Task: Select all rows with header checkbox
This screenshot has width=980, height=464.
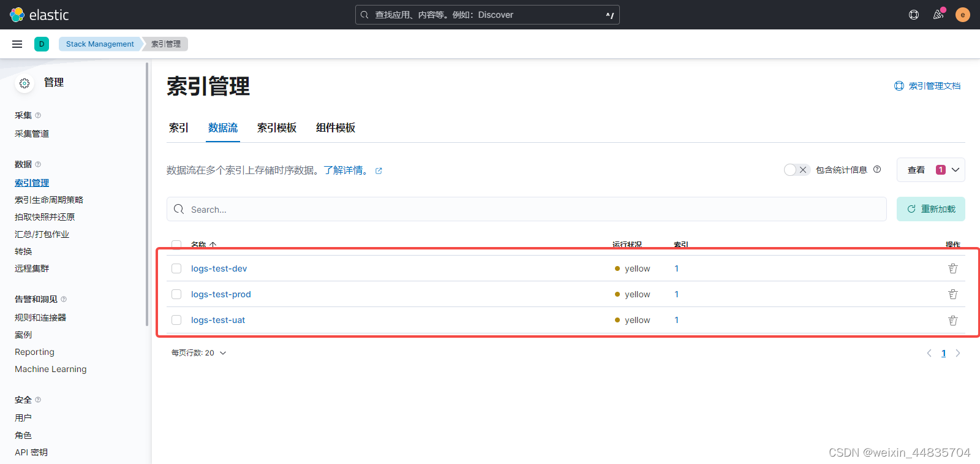Action: [176, 245]
